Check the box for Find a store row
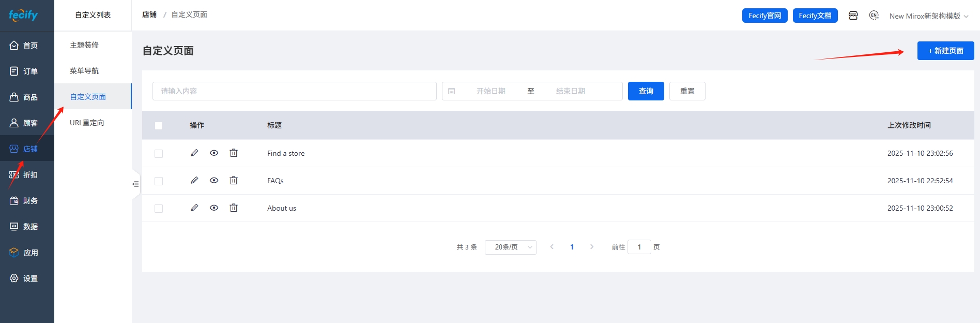Screen dimensions: 980x323 tap(159, 154)
